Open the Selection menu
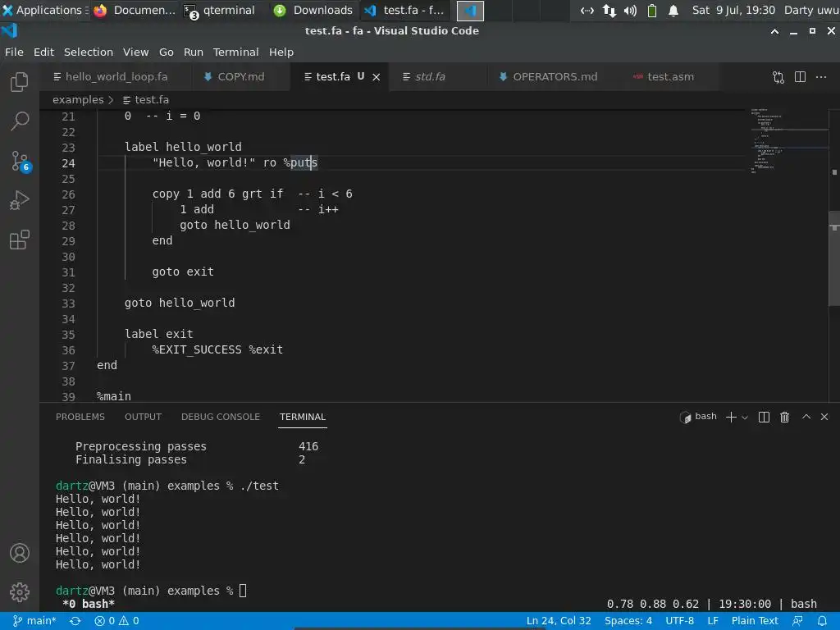This screenshot has height=630, width=840. pos(89,52)
